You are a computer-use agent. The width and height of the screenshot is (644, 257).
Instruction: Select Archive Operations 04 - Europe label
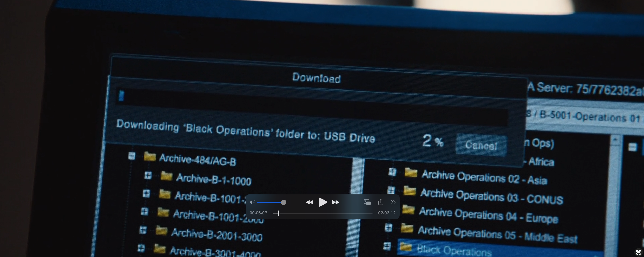click(x=489, y=215)
